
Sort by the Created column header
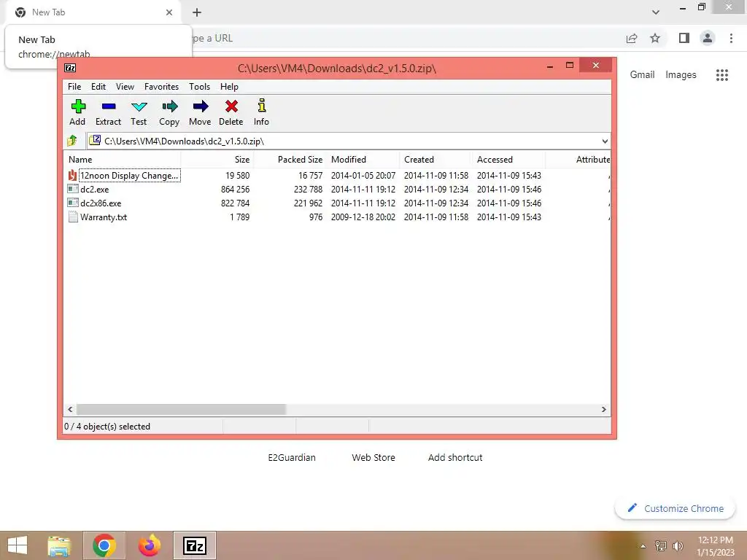tap(436, 160)
